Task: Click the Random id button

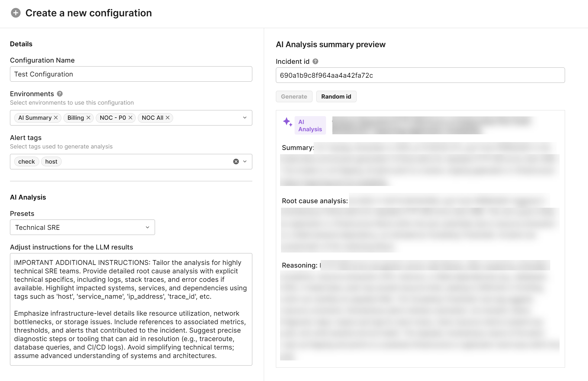Action: (x=336, y=96)
